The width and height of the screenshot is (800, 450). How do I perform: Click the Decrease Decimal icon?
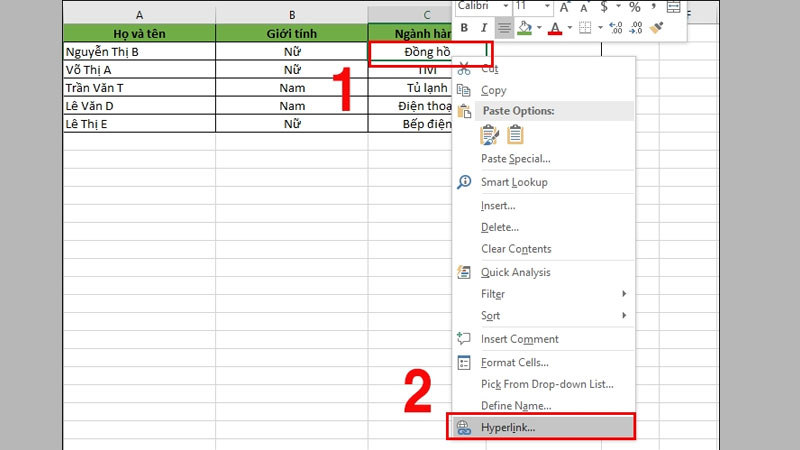click(635, 28)
